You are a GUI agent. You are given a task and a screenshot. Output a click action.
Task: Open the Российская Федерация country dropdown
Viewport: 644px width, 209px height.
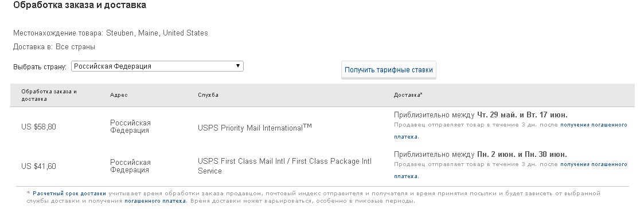tap(157, 66)
